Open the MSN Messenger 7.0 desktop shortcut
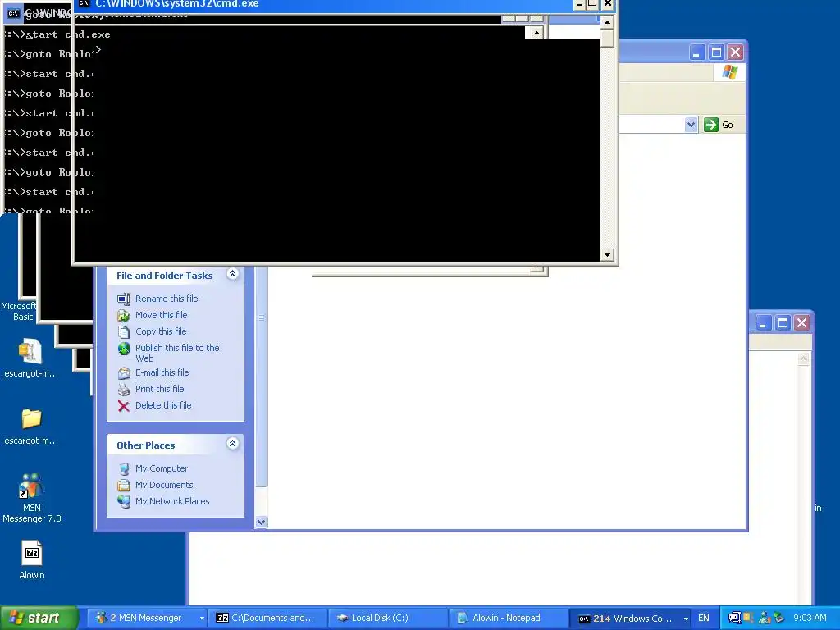 [32, 498]
